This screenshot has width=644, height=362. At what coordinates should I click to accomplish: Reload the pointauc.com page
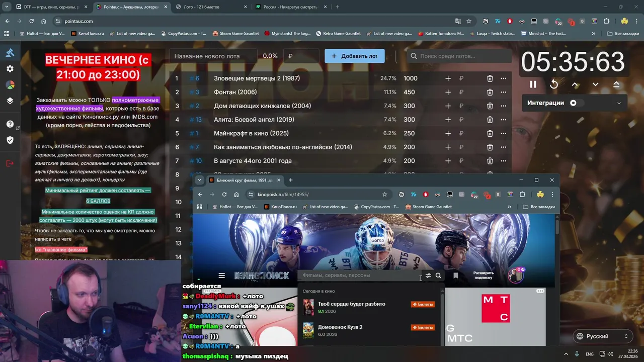click(31, 21)
